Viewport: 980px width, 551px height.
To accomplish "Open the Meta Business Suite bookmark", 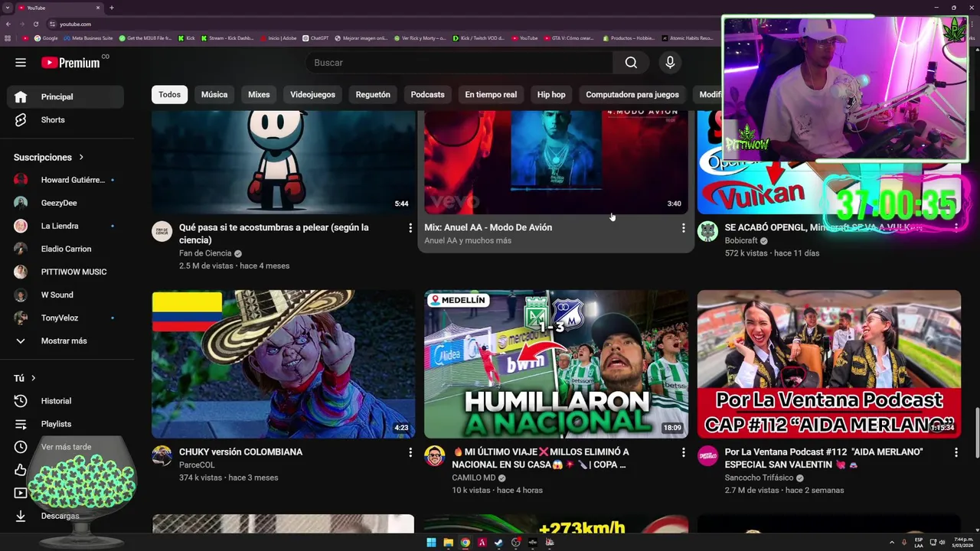I will (x=88, y=37).
